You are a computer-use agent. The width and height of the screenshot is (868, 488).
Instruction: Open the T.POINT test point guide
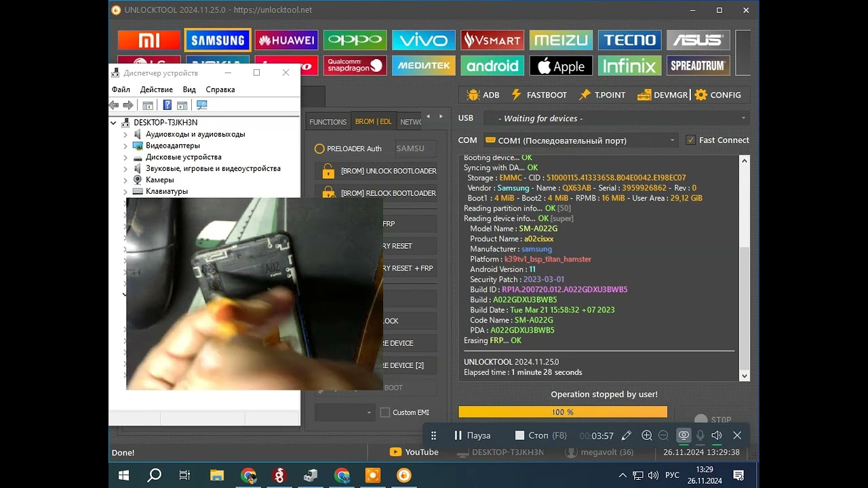pos(602,95)
